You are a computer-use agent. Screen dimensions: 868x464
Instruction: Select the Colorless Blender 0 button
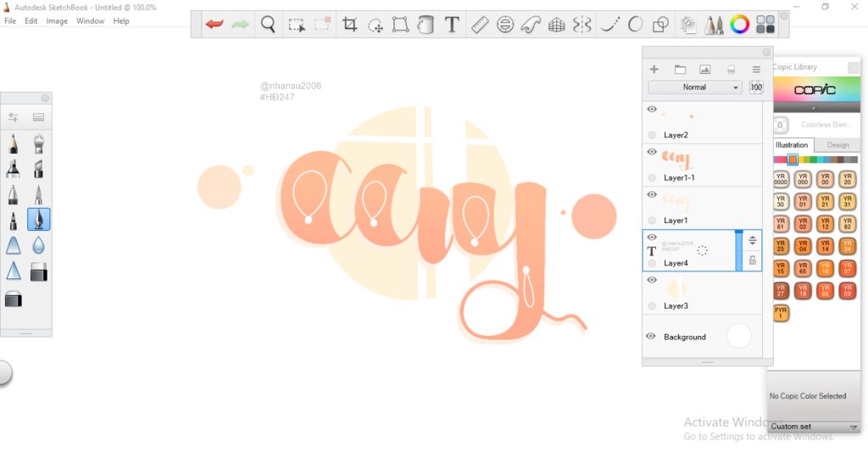tap(780, 125)
